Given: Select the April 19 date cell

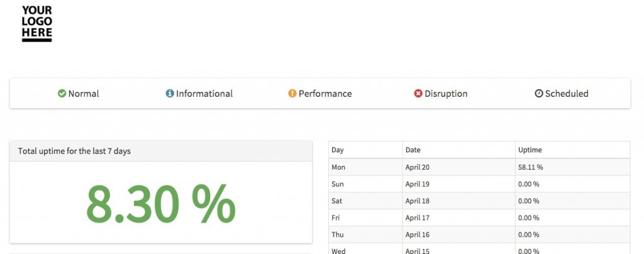Looking at the screenshot, I should tap(417, 184).
